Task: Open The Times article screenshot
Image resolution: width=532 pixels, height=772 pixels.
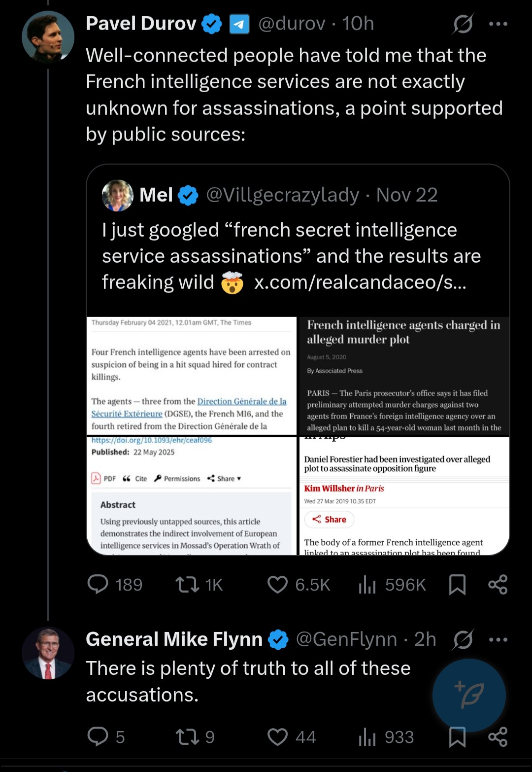Action: coord(192,376)
